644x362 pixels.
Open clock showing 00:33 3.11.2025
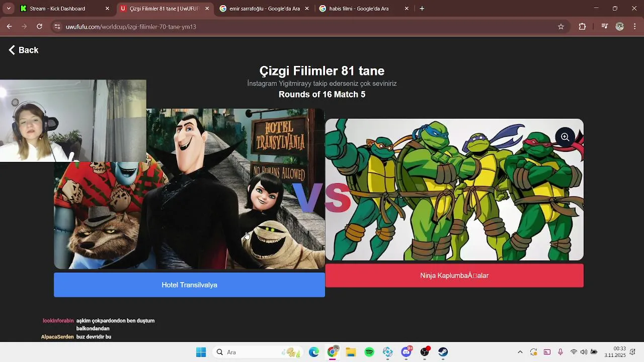point(615,352)
